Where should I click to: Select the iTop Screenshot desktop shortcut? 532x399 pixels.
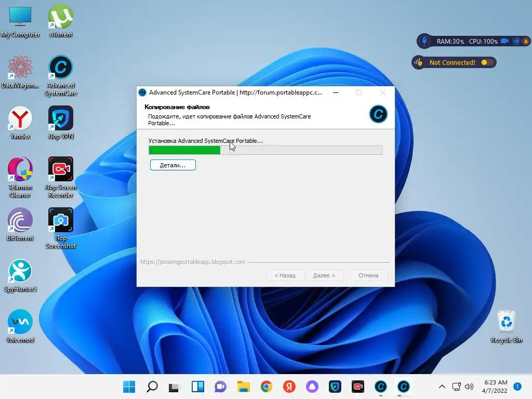[61, 229]
